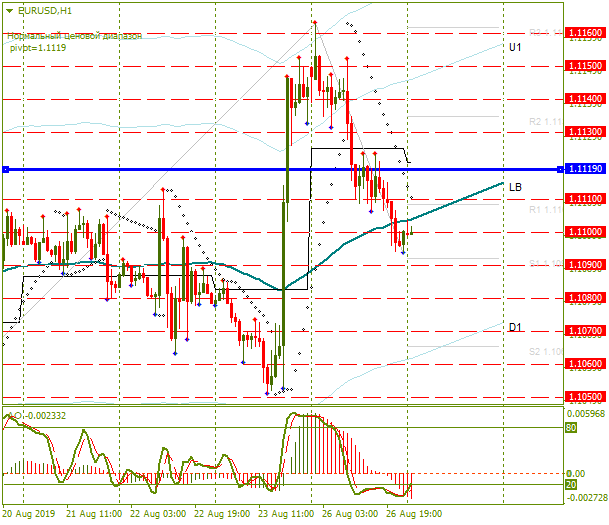Click the blue 1.11190 price tag
The image size is (609, 525).
(585, 169)
